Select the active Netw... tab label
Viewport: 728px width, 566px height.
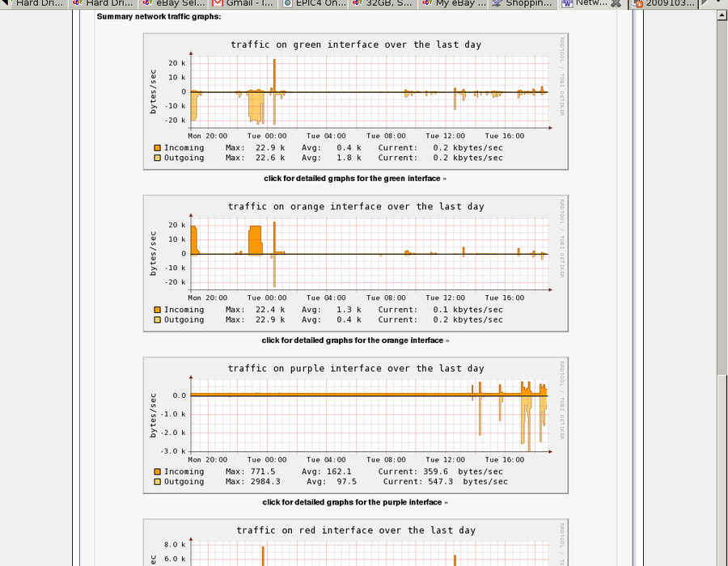[591, 2]
